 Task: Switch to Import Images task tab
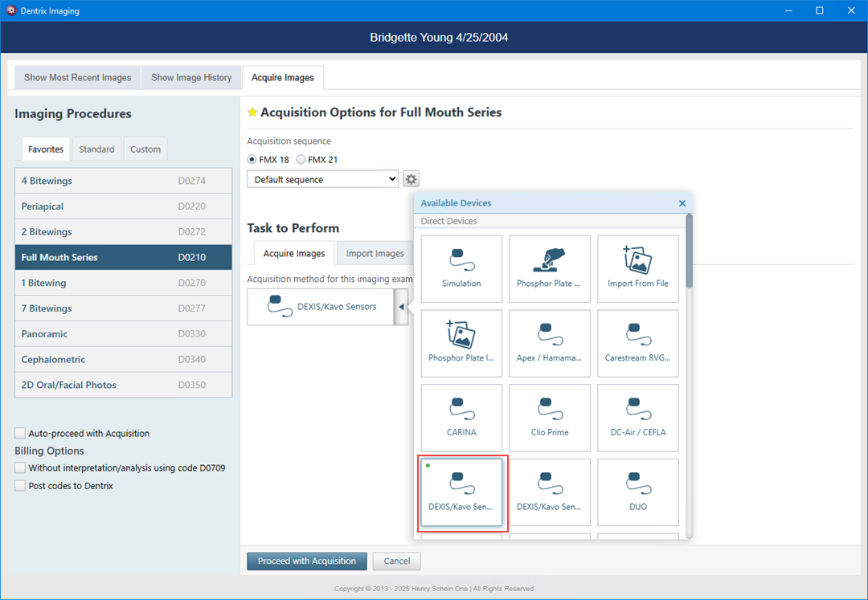point(375,253)
